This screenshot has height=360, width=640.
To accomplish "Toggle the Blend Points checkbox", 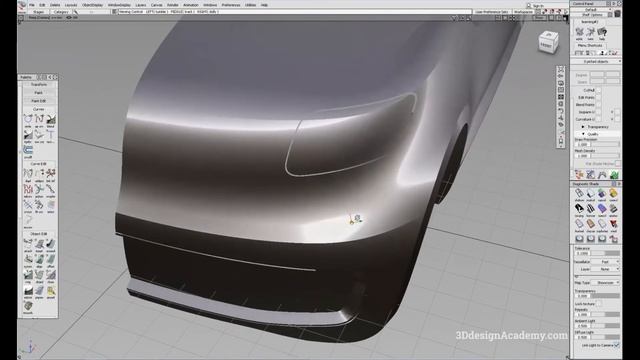I will pyautogui.click(x=598, y=105).
